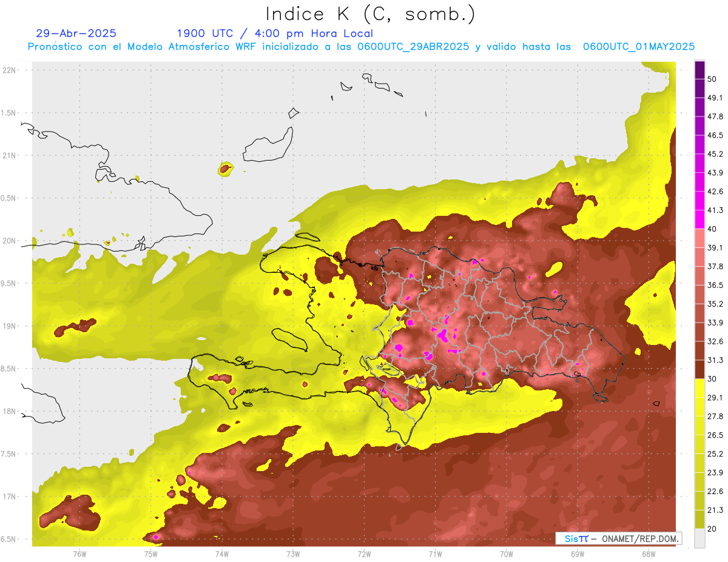728x562 pixels.
Task: Click the color bar label "27.8"
Action: pos(715,416)
